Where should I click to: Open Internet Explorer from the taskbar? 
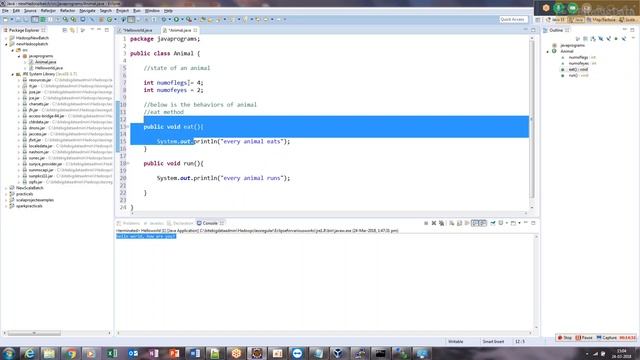29,353
